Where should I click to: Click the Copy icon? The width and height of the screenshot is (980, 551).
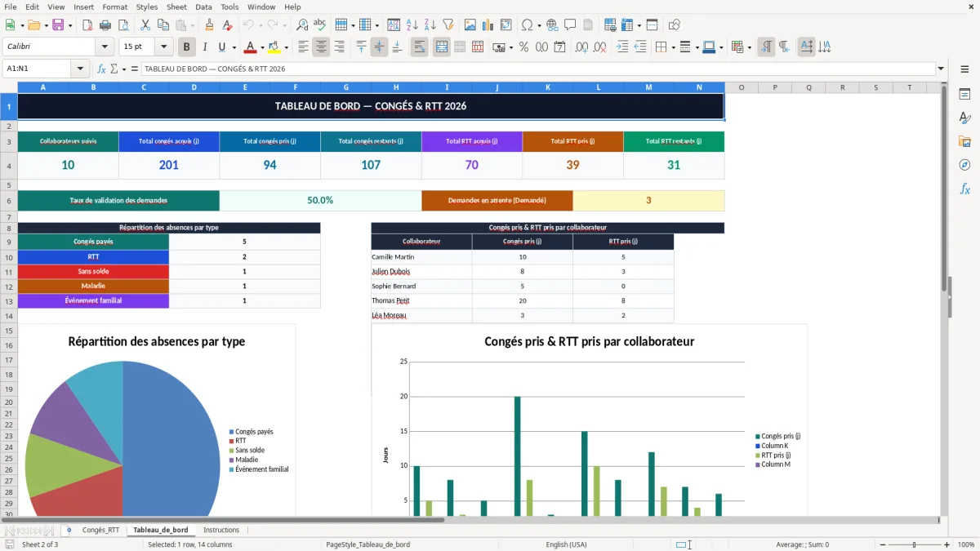(163, 25)
